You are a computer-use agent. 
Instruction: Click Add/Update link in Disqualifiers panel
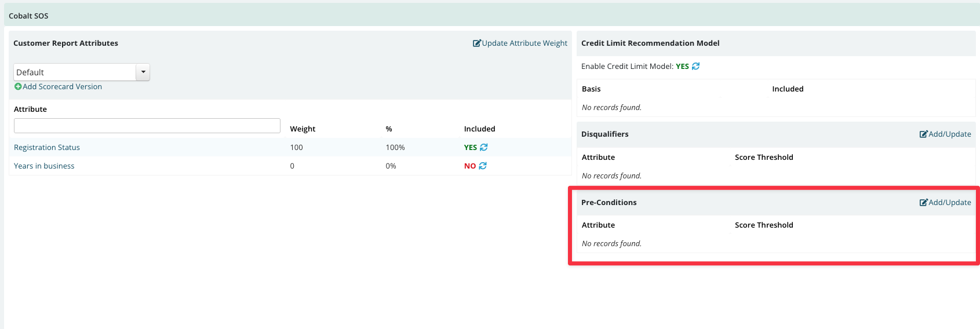pyautogui.click(x=950, y=134)
